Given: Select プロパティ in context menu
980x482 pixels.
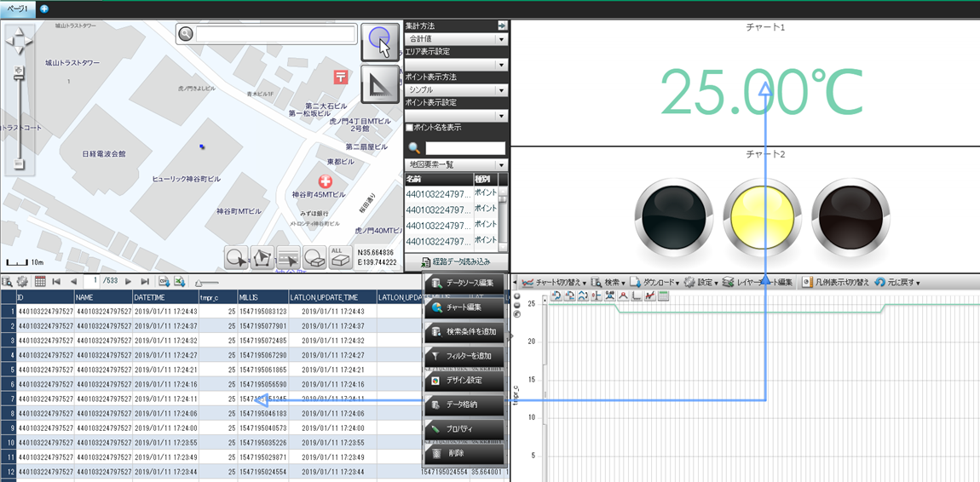Looking at the screenshot, I should [464, 429].
